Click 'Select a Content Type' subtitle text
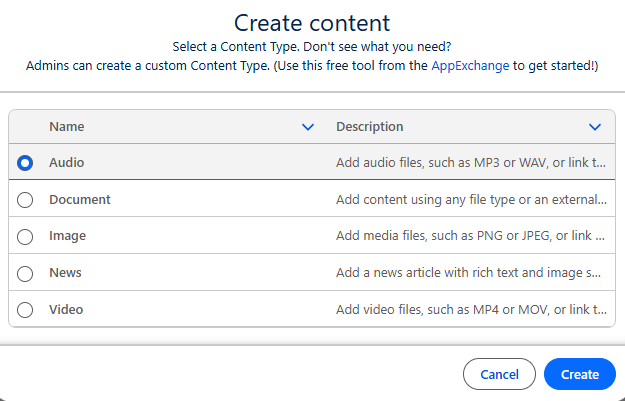Screen dimensions: 625x401 312,47
